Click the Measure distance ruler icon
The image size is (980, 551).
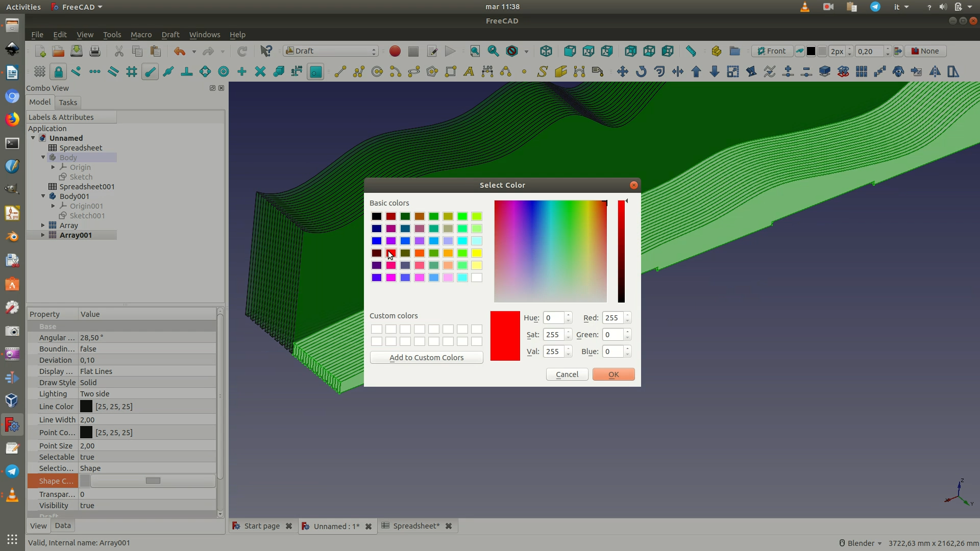click(691, 51)
